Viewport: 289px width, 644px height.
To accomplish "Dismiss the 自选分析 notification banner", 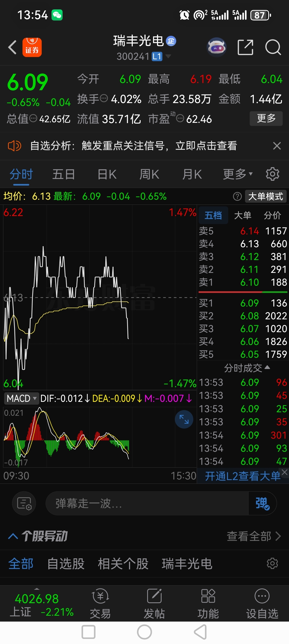I will click(x=277, y=146).
